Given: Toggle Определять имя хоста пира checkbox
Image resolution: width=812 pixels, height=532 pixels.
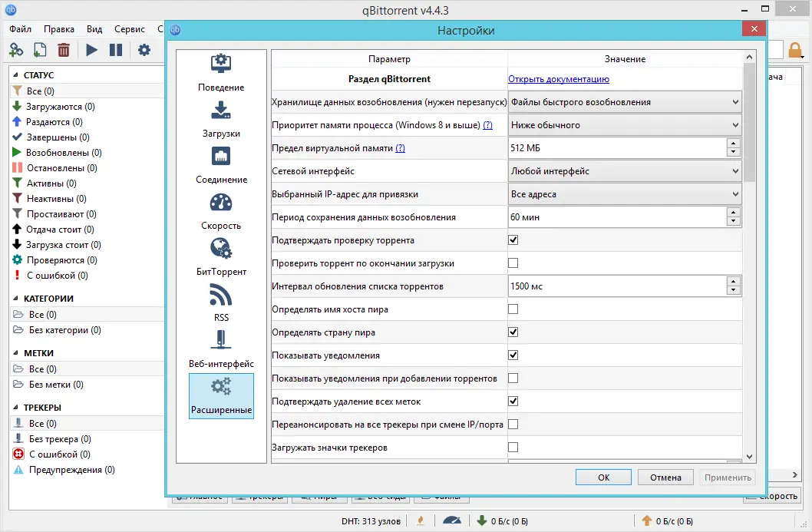Looking at the screenshot, I should [513, 309].
